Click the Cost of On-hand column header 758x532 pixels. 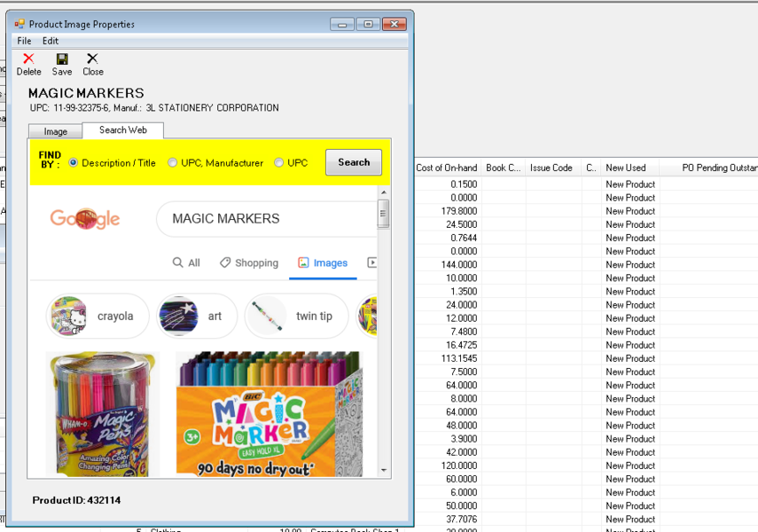pyautogui.click(x=447, y=168)
